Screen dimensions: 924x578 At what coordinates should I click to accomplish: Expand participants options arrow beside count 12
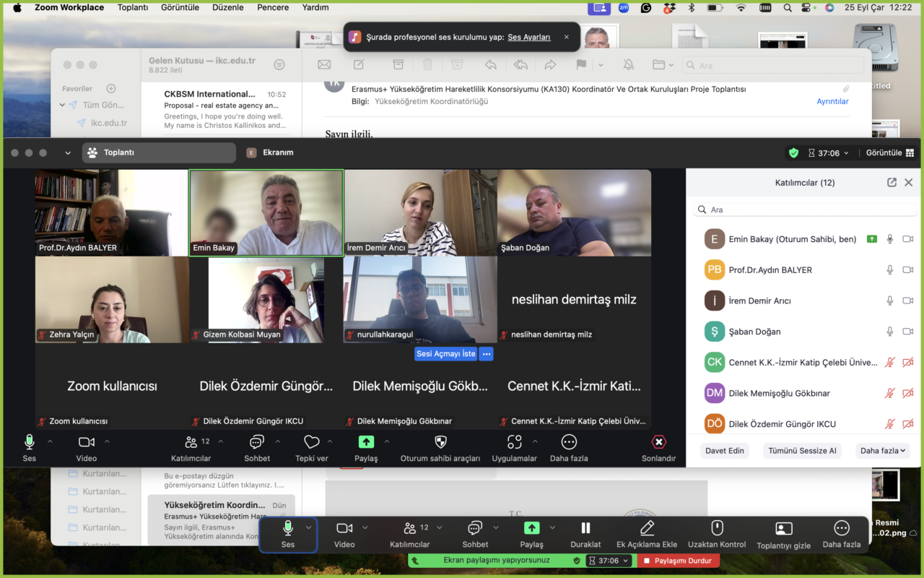[220, 441]
